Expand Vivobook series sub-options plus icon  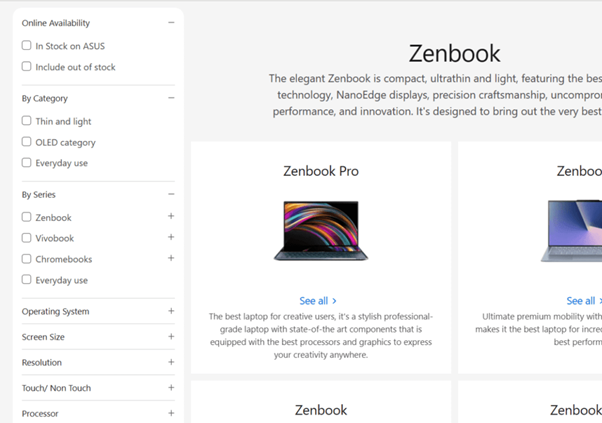tap(171, 237)
